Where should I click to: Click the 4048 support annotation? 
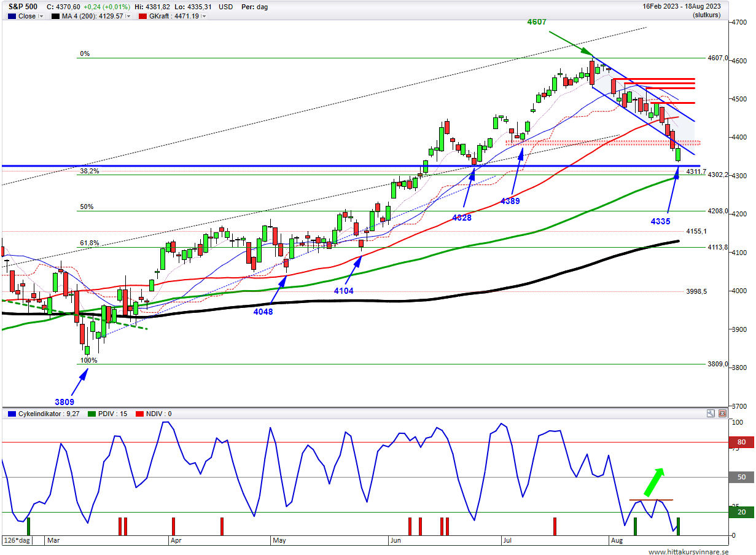[263, 312]
